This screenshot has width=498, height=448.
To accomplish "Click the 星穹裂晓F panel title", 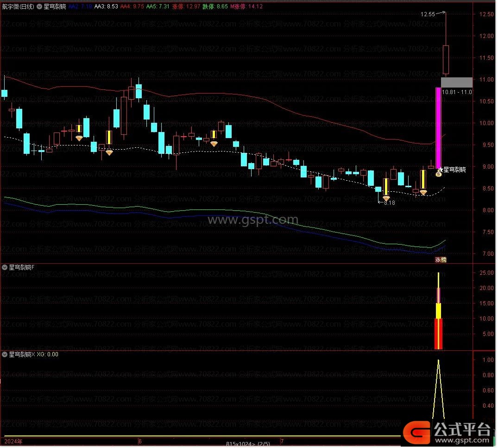I will coord(22,268).
